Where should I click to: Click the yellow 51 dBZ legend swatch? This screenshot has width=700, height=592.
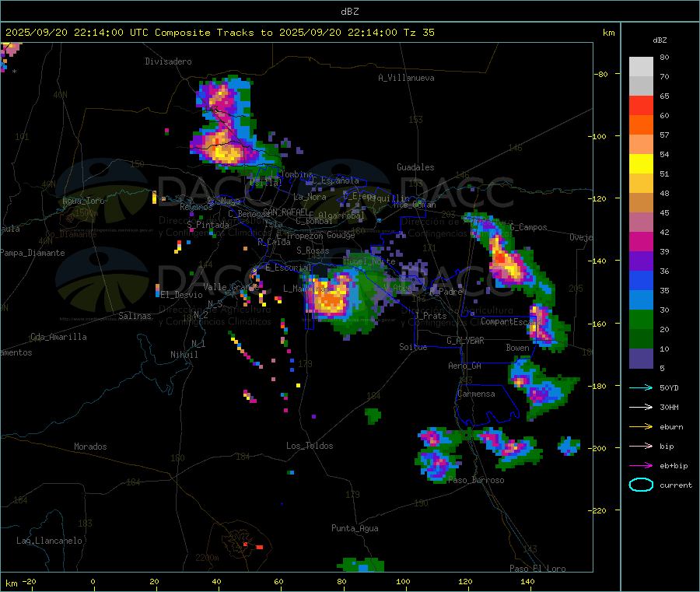641,164
